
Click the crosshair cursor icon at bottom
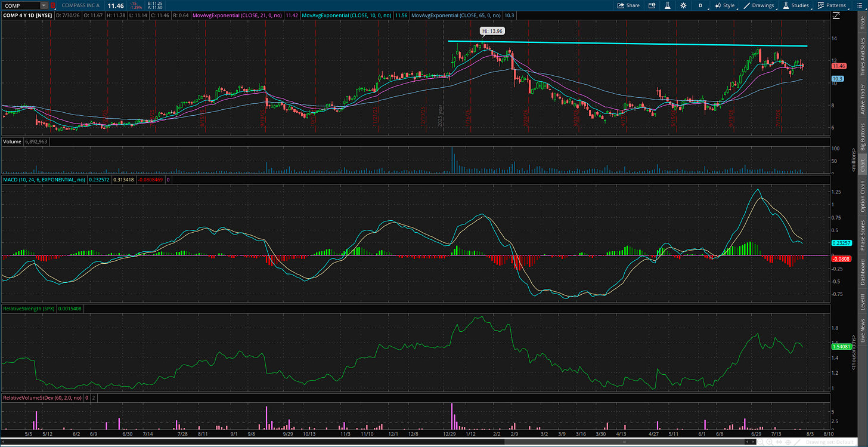(x=788, y=442)
